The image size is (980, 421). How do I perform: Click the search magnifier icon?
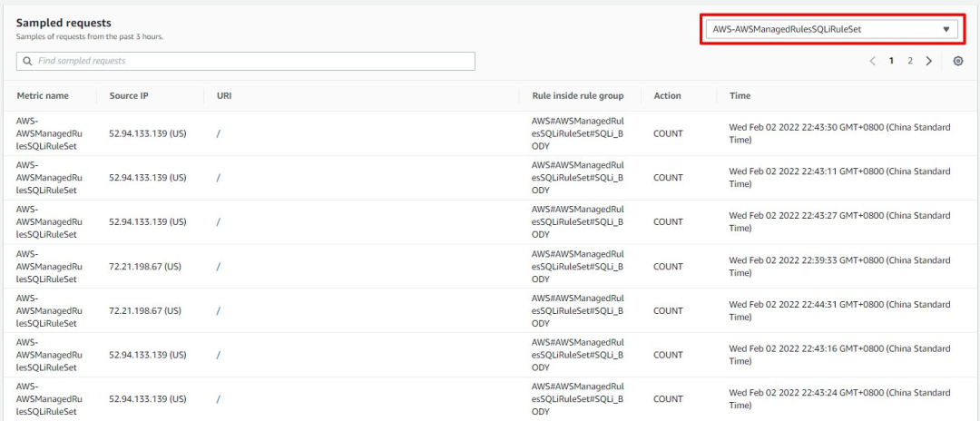27,61
